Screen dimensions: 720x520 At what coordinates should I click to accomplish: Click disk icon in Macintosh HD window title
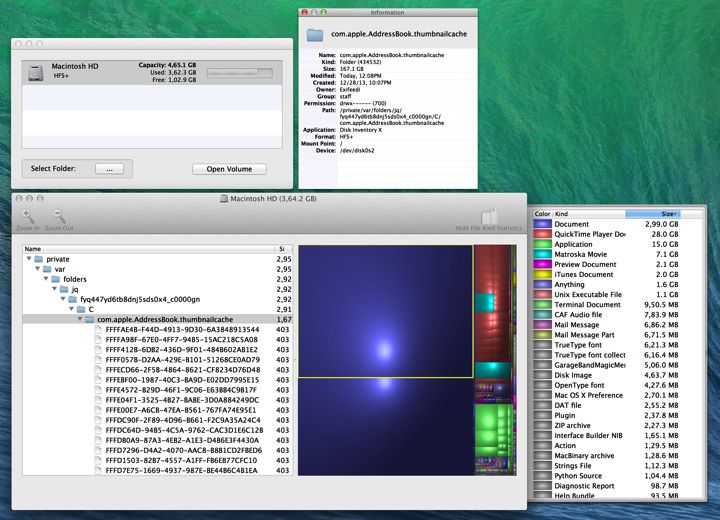pyautogui.click(x=224, y=199)
